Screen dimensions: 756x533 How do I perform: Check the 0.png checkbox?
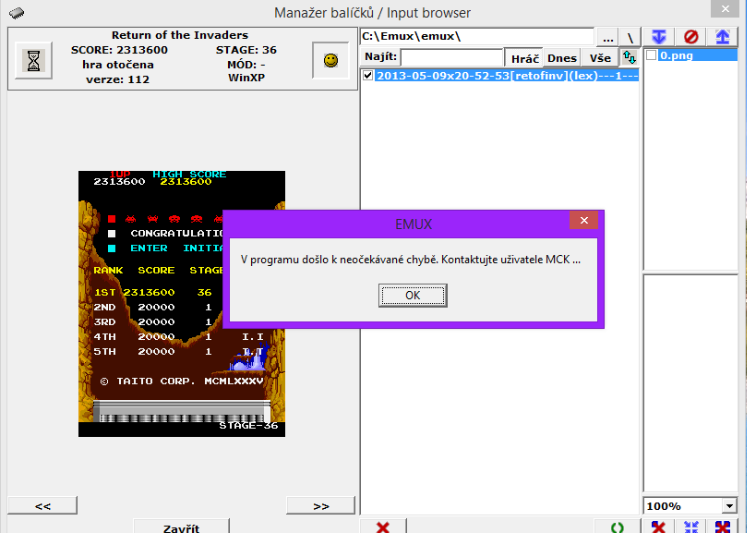[x=651, y=55]
